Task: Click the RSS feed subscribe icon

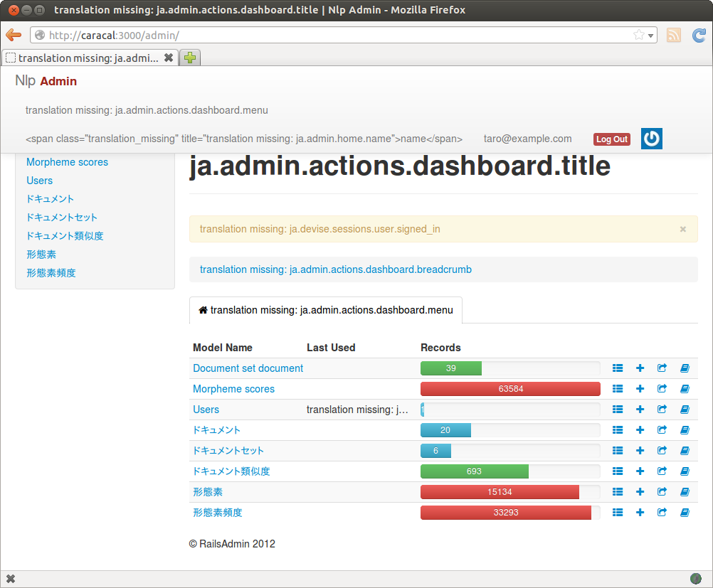Action: pos(673,35)
